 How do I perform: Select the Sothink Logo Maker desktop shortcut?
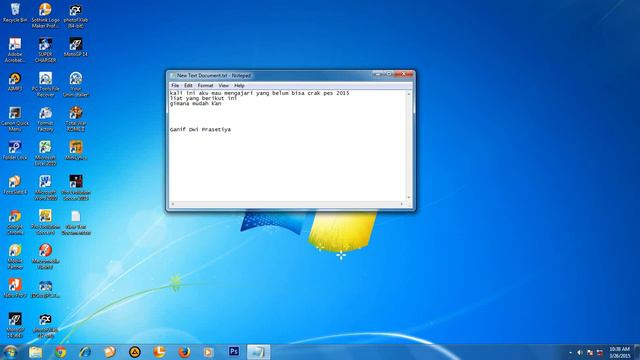click(x=45, y=16)
